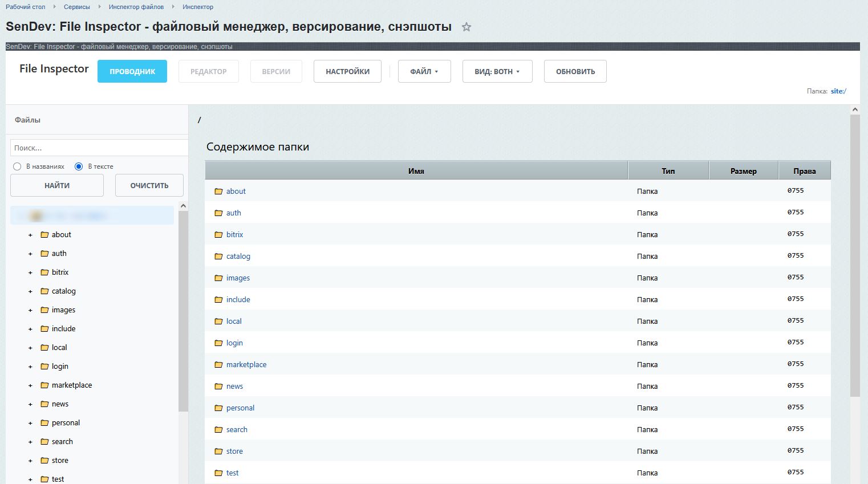Screen dimensions: 868x484
Task: Click the folder icon next to "catalog" row
Action: point(218,256)
